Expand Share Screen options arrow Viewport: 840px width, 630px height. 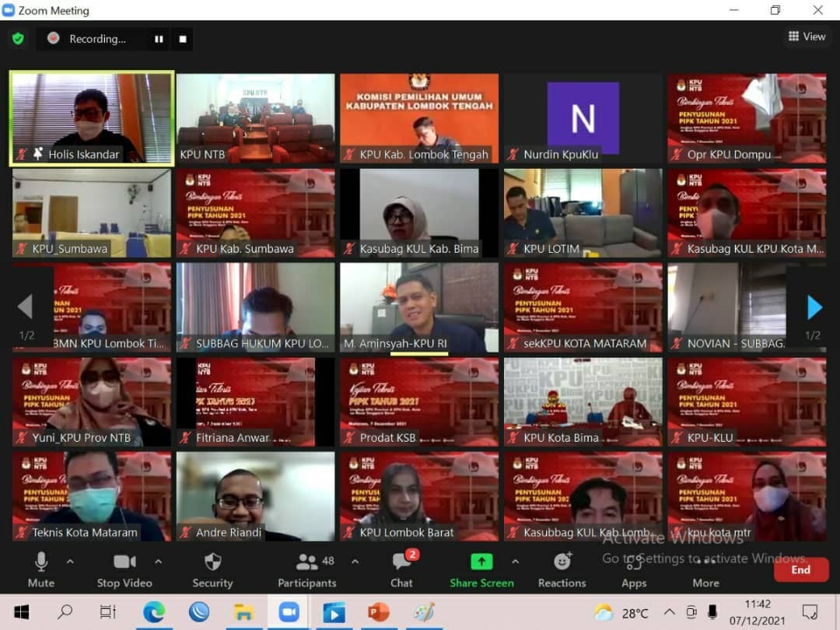coord(515,561)
